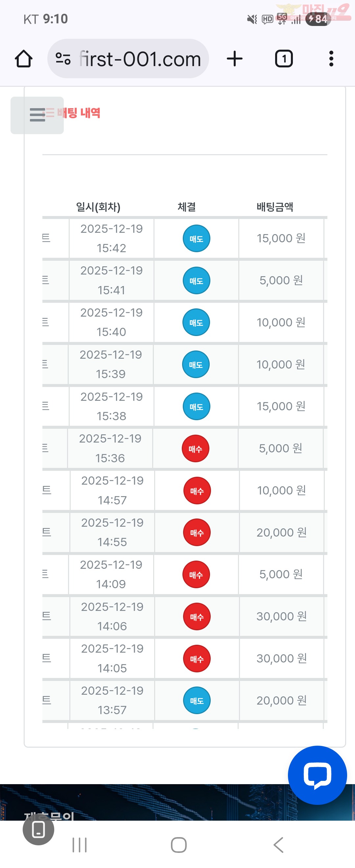Open the blue live chat bubble

317,775
